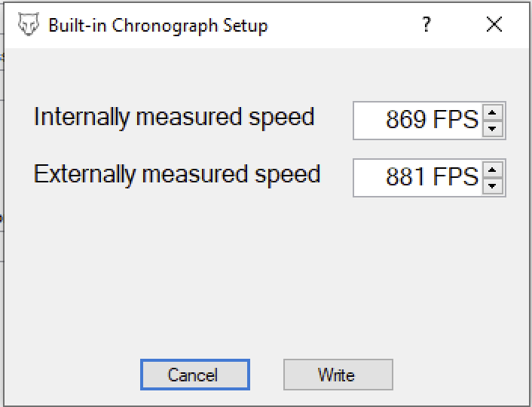Select the up arrow beside 869 FPS

(x=493, y=113)
